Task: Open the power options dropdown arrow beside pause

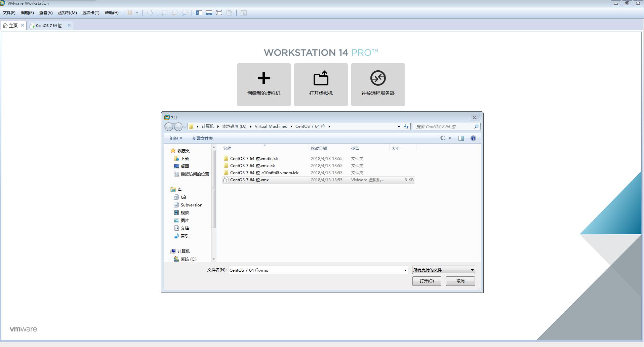Action: click(137, 13)
